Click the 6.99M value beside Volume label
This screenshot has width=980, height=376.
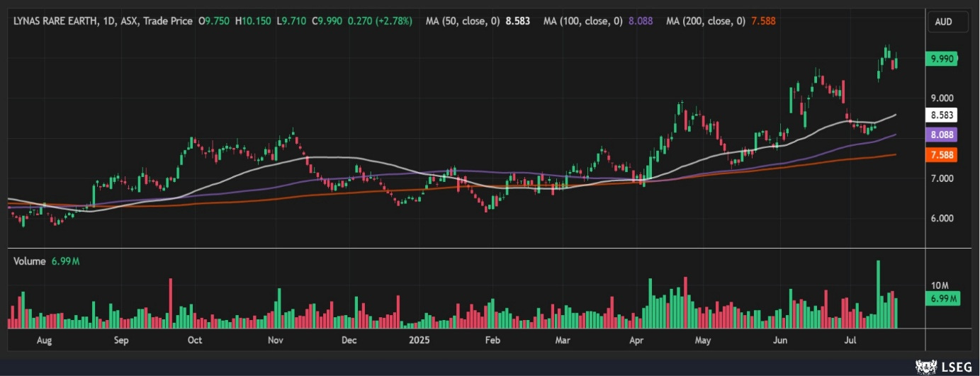click(65, 261)
